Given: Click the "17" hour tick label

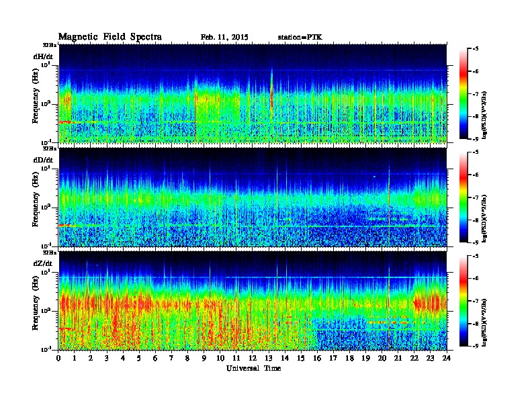Looking at the screenshot, I should tap(333, 358).
